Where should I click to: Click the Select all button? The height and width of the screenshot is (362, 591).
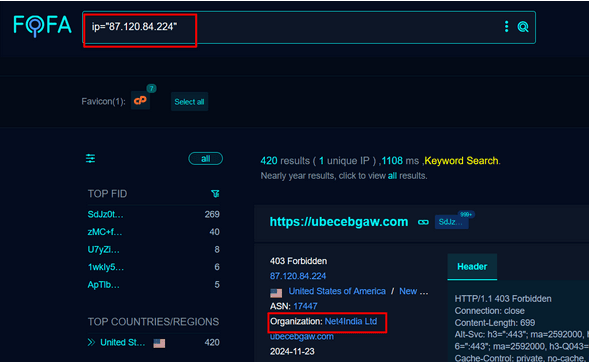click(x=189, y=102)
